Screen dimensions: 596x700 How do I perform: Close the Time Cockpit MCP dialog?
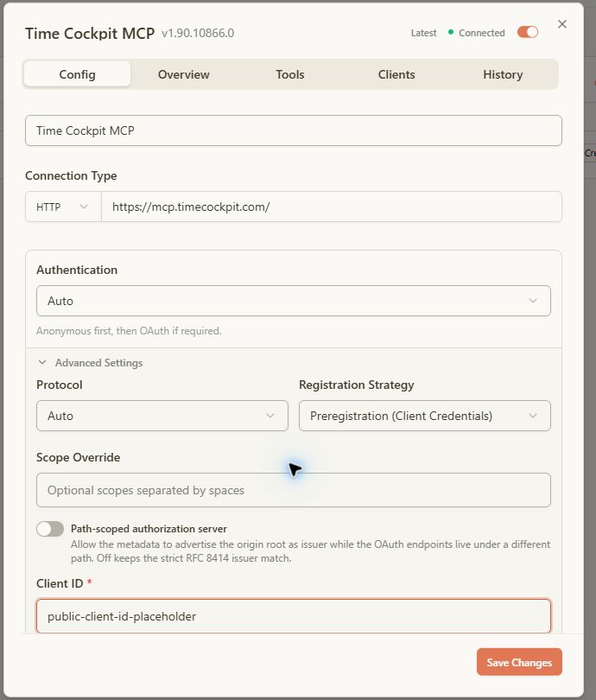pyautogui.click(x=562, y=24)
